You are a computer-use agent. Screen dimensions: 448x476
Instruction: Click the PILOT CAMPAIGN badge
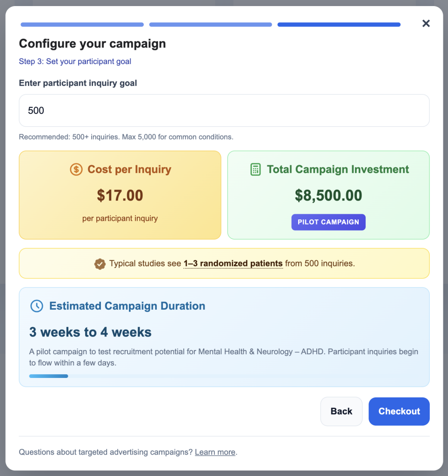coord(328,222)
